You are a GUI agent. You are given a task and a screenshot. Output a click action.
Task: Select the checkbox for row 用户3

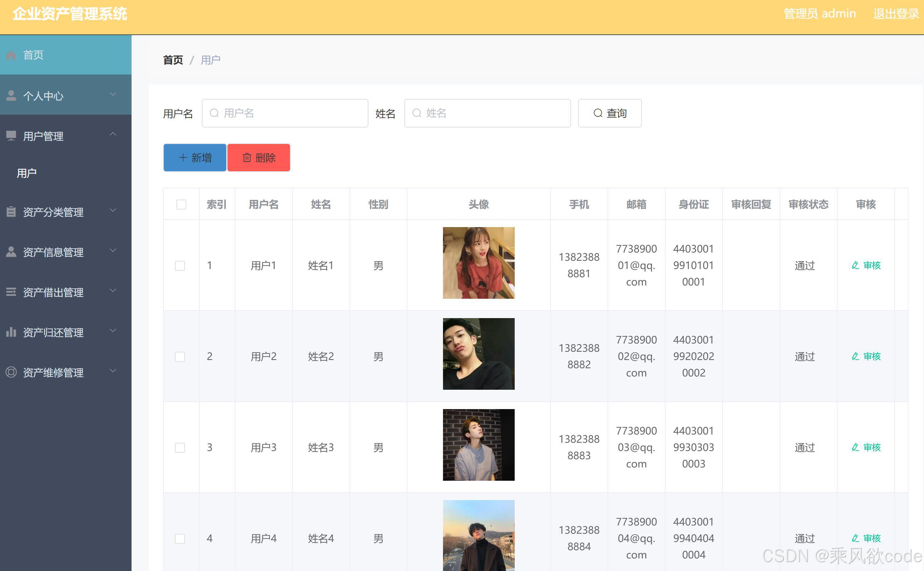(180, 447)
